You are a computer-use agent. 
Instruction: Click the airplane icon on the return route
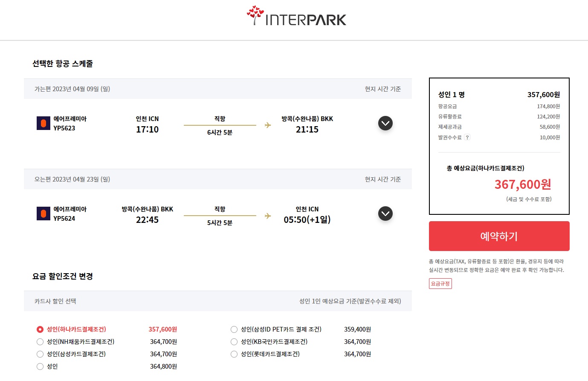point(268,216)
